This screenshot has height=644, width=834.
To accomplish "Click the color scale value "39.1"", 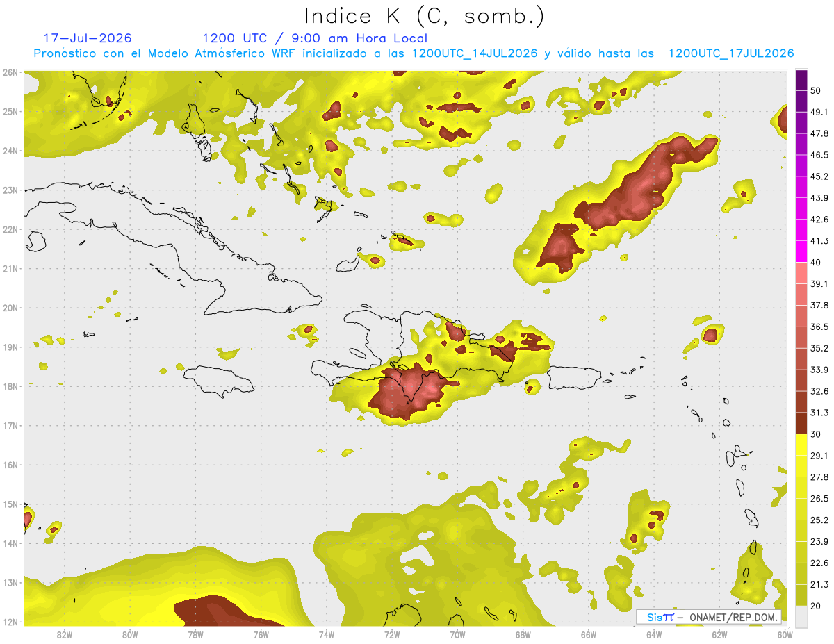I will pyautogui.click(x=819, y=283).
